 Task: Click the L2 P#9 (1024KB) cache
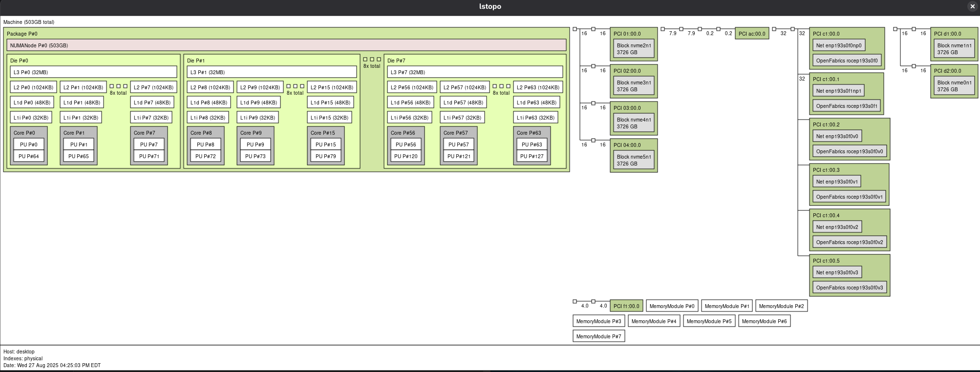click(260, 87)
